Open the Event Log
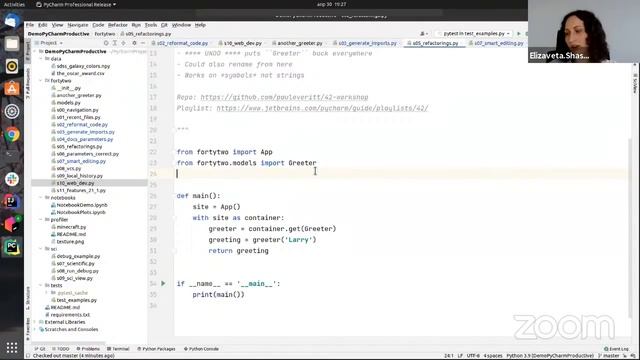 click(616, 349)
